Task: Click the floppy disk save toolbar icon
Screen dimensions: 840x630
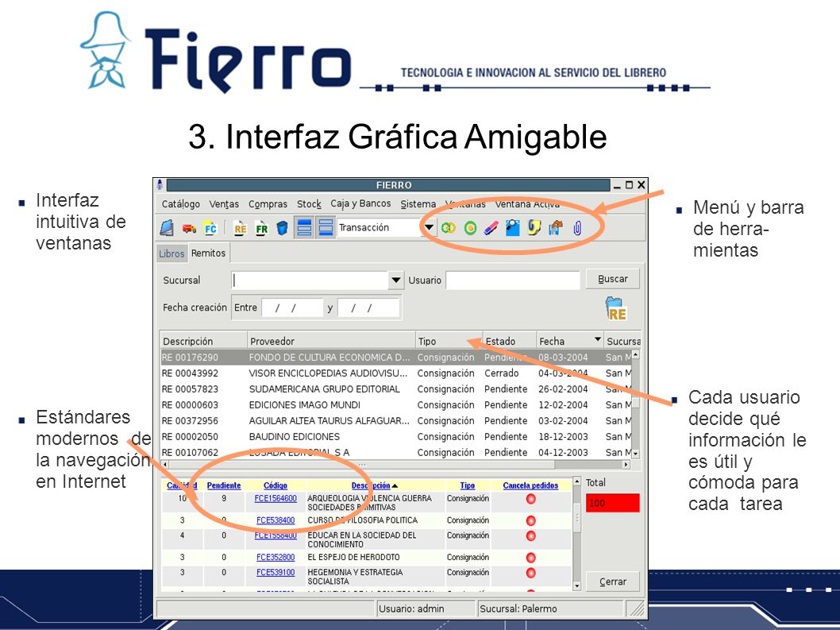Action: click(556, 228)
